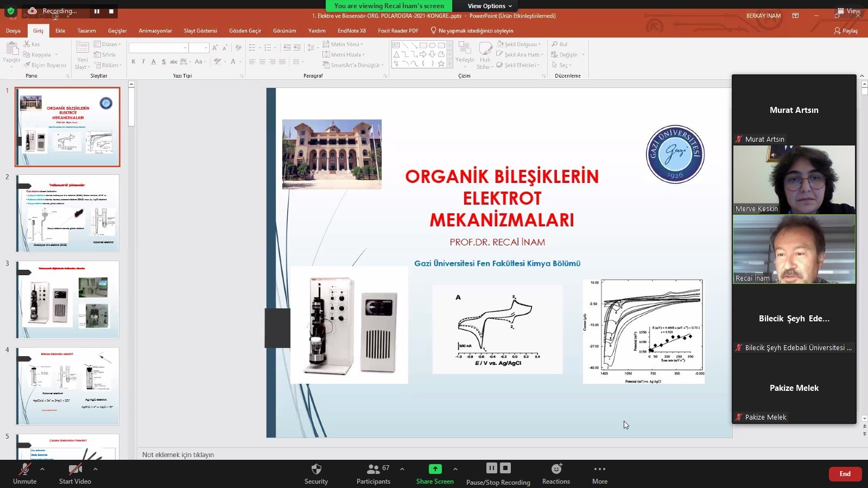Open the Security shield icon

click(x=316, y=470)
